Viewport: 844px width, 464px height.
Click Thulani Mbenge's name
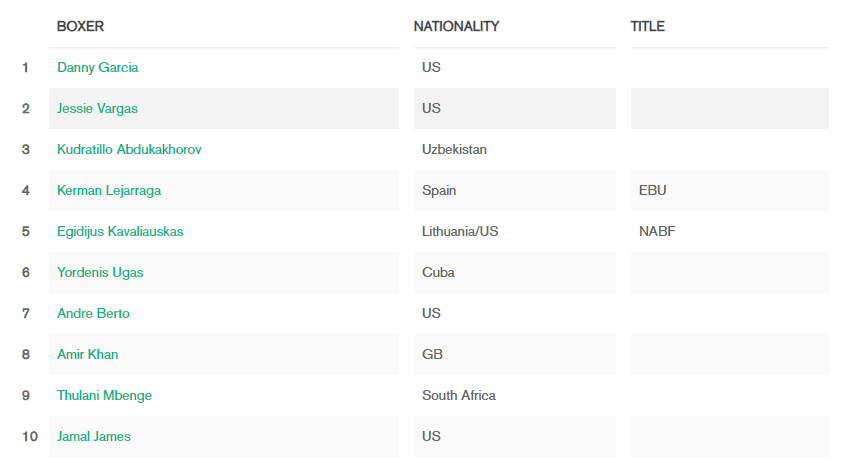(104, 395)
